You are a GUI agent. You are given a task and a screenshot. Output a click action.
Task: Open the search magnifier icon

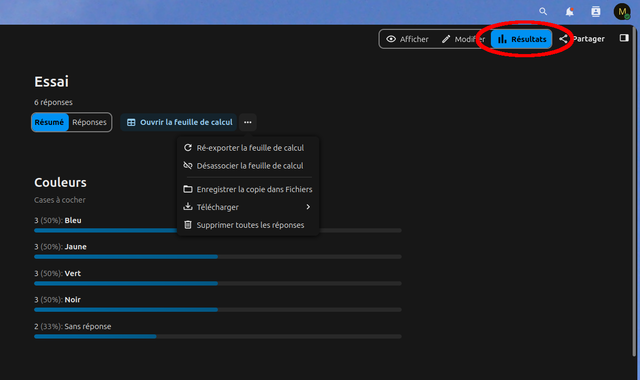pyautogui.click(x=543, y=11)
